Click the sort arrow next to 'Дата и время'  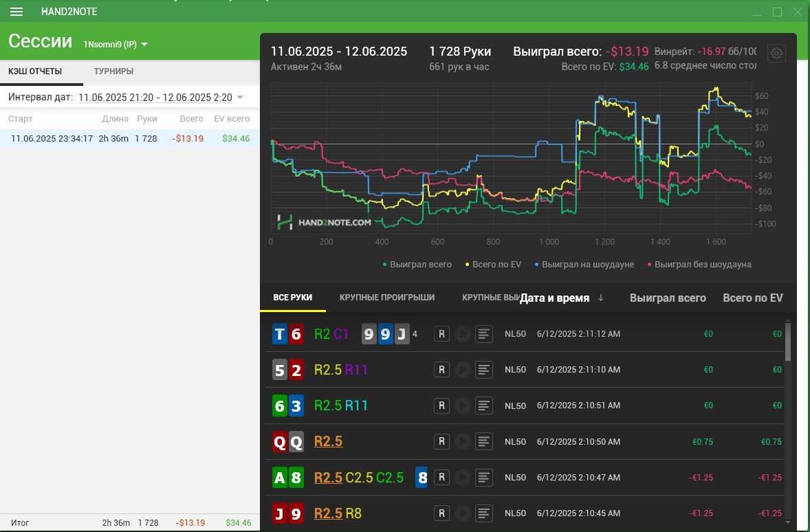600,298
